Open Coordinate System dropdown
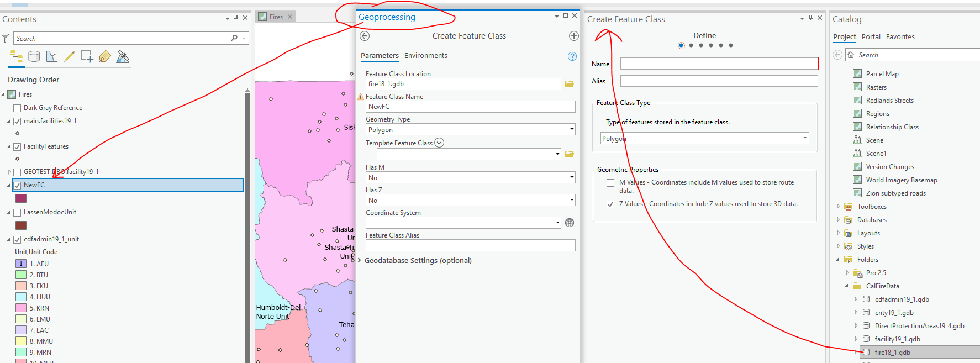Screen dimensions: 980x363 pos(463,223)
